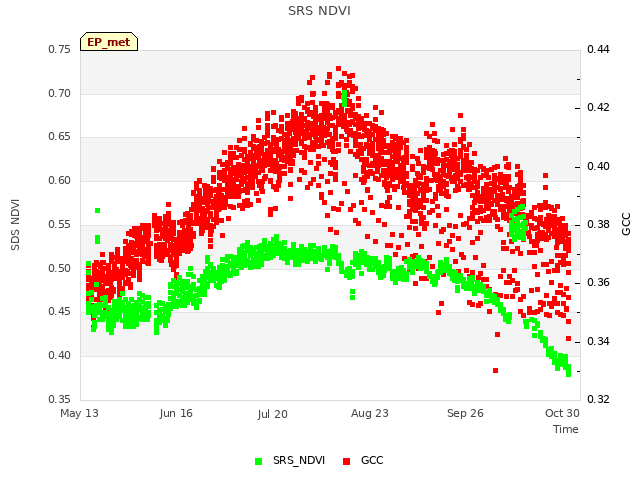Image resolution: width=640 pixels, height=480 pixels.
Task: Click the 0.65 left axis value
Action: (x=60, y=136)
